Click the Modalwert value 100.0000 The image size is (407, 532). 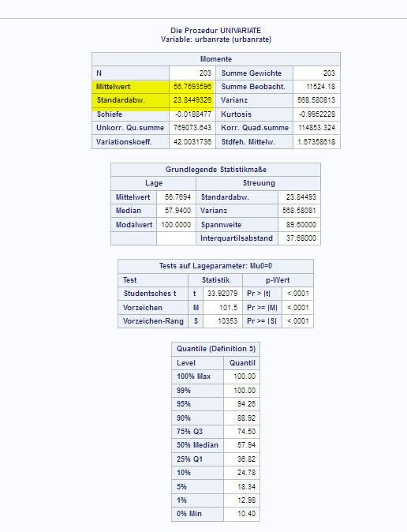pos(176,225)
